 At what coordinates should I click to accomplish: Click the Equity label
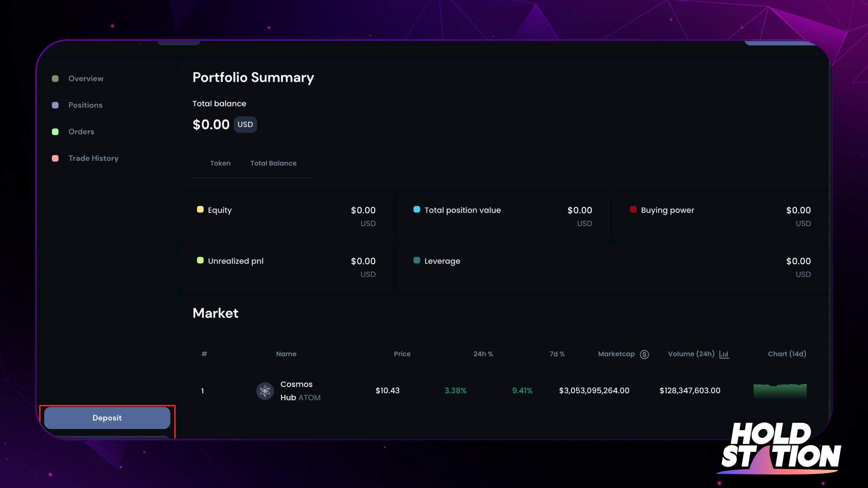[x=220, y=211]
